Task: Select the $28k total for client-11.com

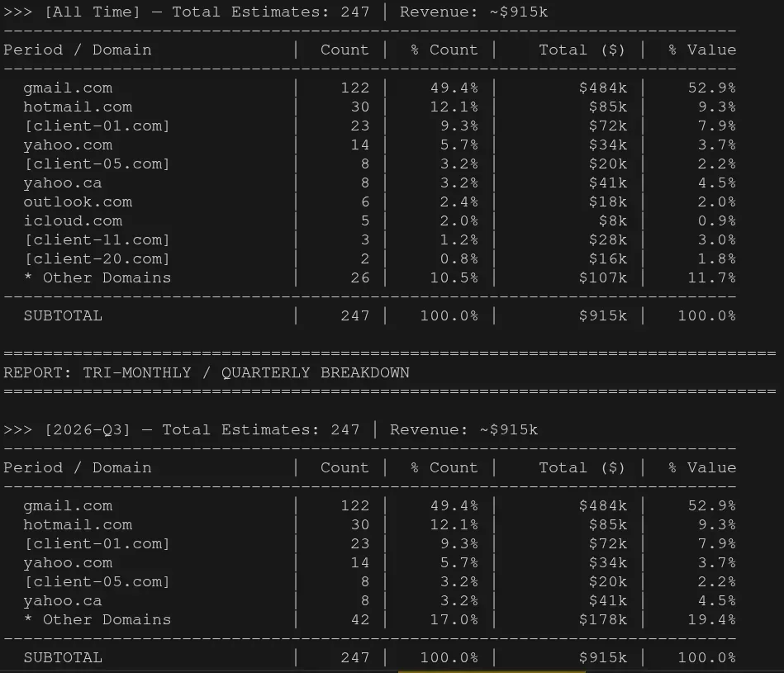Action: point(608,239)
